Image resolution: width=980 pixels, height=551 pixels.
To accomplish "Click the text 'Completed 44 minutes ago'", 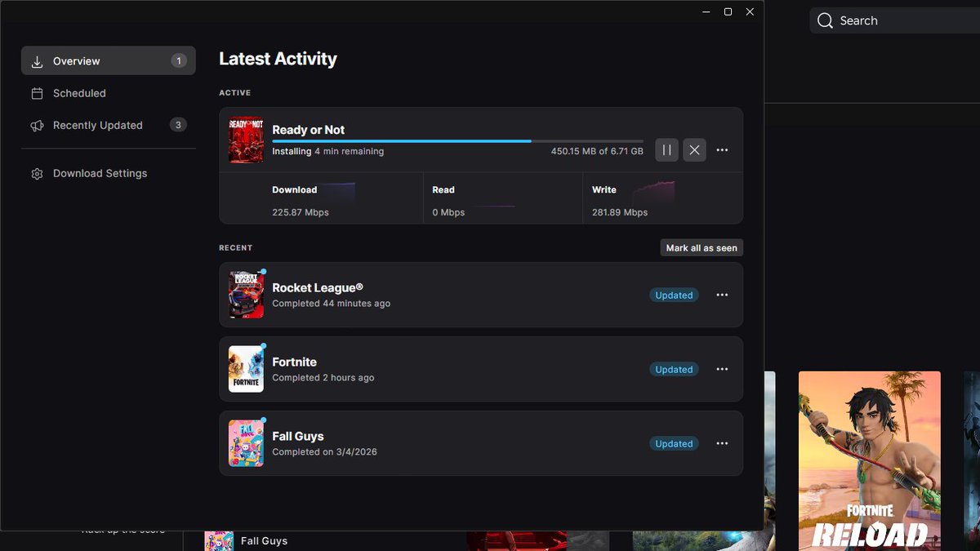I will 332,304.
